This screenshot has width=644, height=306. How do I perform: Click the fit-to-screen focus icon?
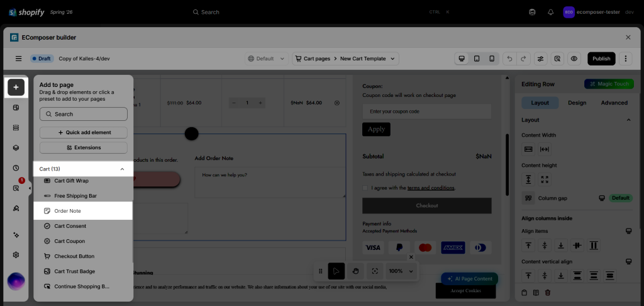[375, 271]
